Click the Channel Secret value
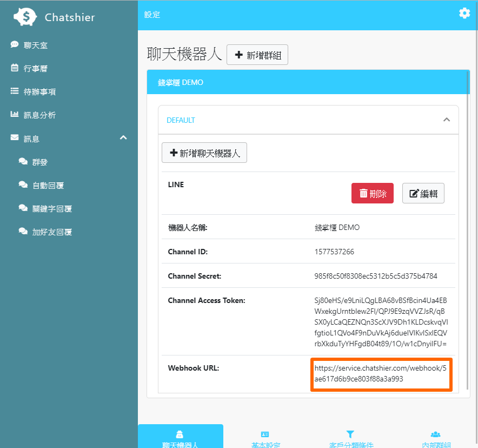 tap(376, 276)
